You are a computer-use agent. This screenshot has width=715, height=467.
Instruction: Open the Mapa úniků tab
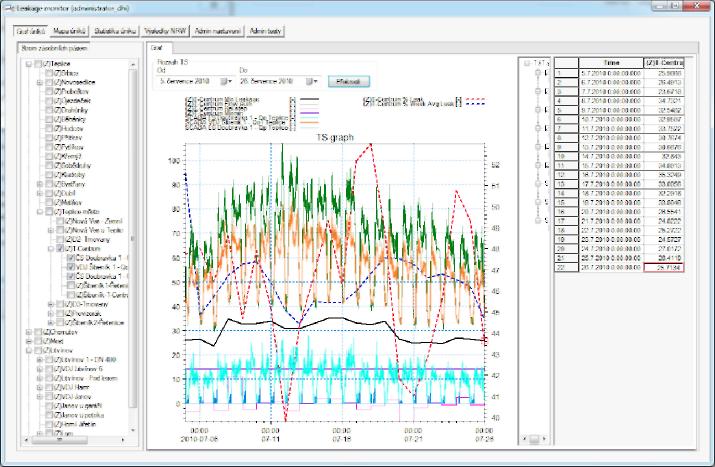pos(69,31)
